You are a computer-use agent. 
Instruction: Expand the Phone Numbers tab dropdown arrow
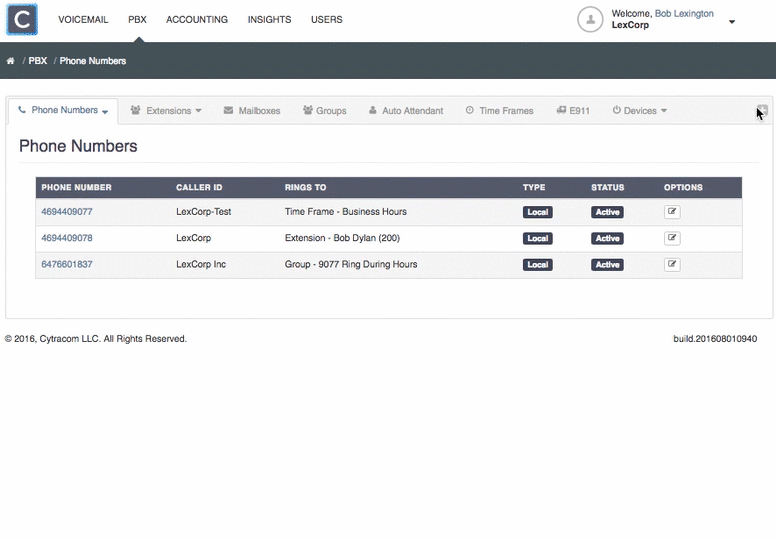pos(105,112)
